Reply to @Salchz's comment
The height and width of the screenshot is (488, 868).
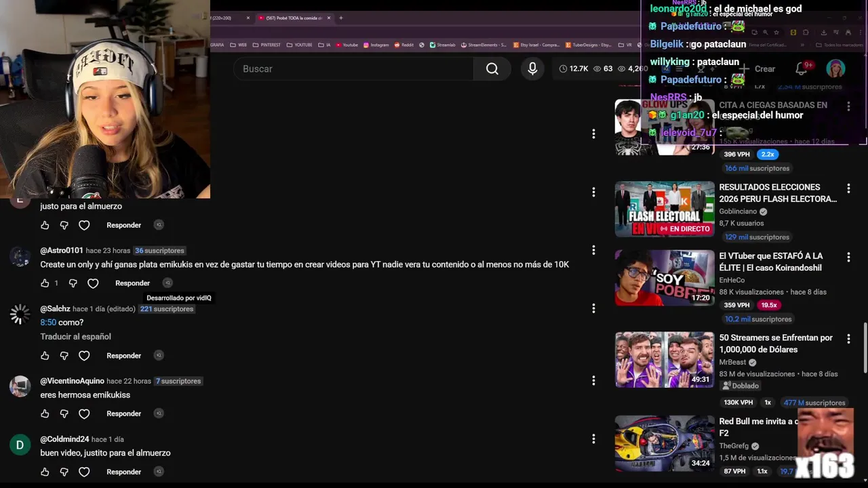pyautogui.click(x=123, y=356)
